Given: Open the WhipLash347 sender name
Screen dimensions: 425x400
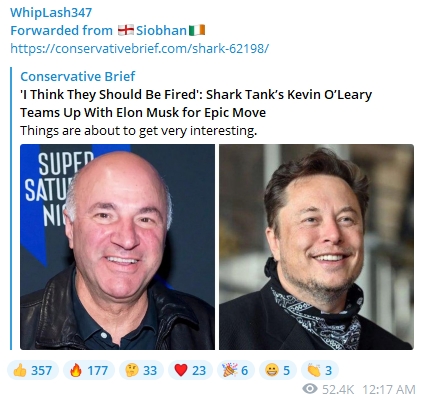Looking at the screenshot, I should pos(51,12).
